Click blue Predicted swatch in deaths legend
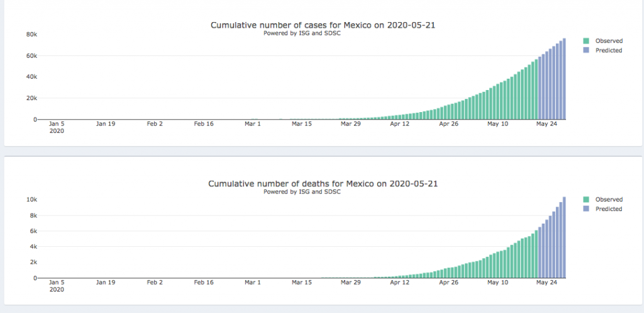The image size is (644, 313). pyautogui.click(x=586, y=209)
